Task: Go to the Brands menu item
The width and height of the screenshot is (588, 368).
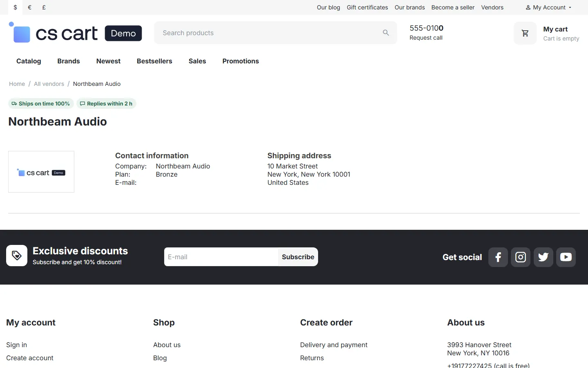Action: pos(69,61)
